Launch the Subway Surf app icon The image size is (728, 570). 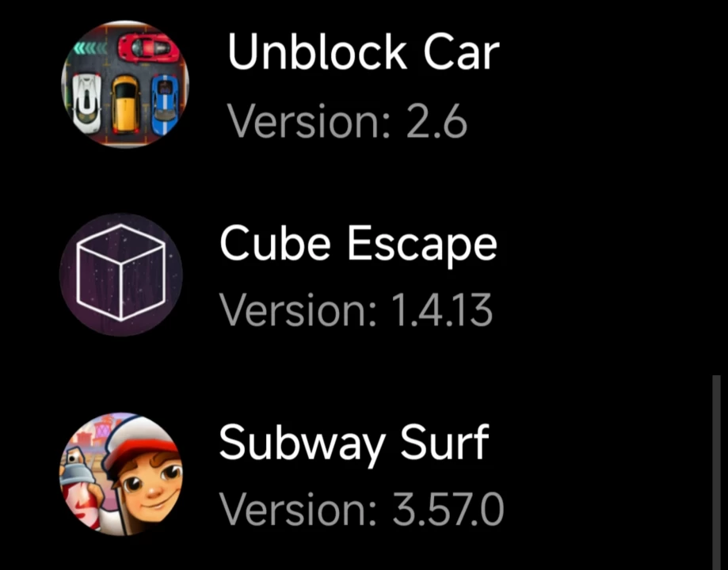tap(121, 474)
